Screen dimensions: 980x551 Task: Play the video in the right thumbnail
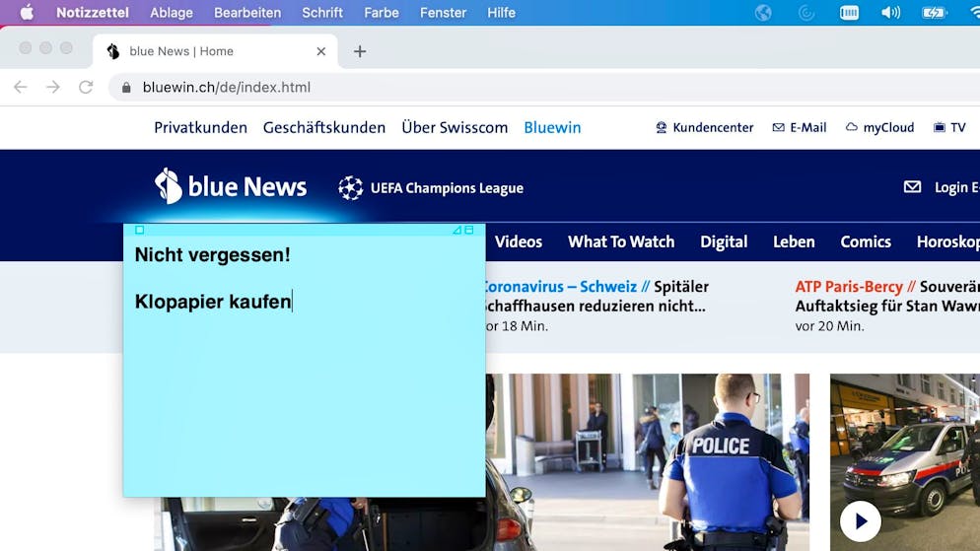(x=860, y=520)
